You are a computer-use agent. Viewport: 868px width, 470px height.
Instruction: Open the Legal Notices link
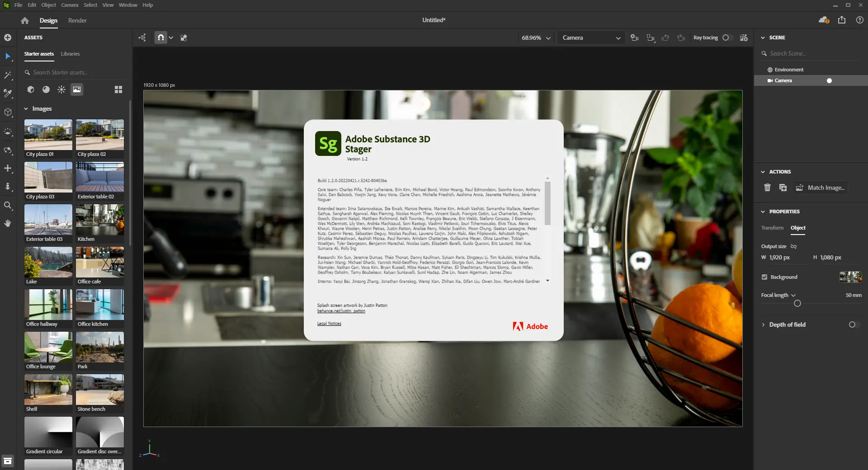tap(329, 324)
